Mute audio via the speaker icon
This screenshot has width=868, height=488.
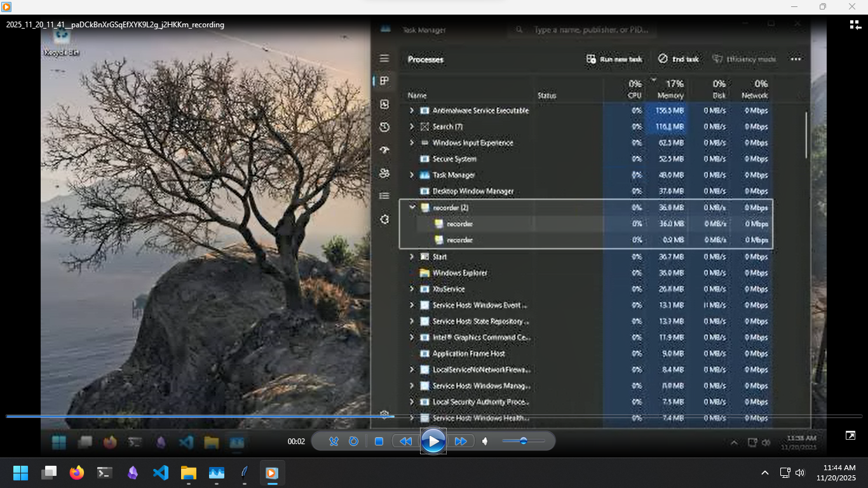coord(485,440)
